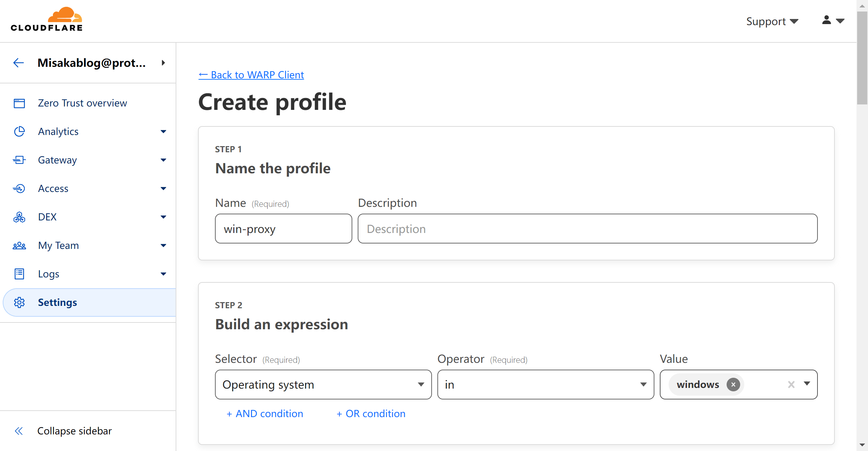Open Zero Trust overview page

(x=82, y=103)
